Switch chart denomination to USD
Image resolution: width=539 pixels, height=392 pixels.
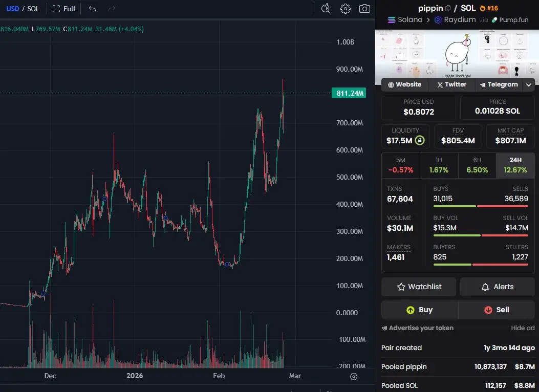(13, 9)
